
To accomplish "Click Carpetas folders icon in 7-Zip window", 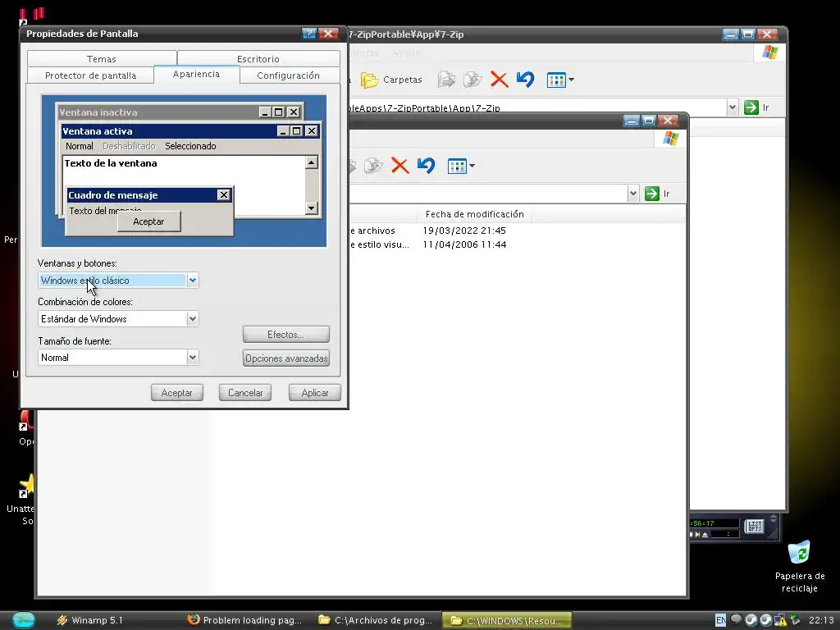I will click(x=369, y=80).
